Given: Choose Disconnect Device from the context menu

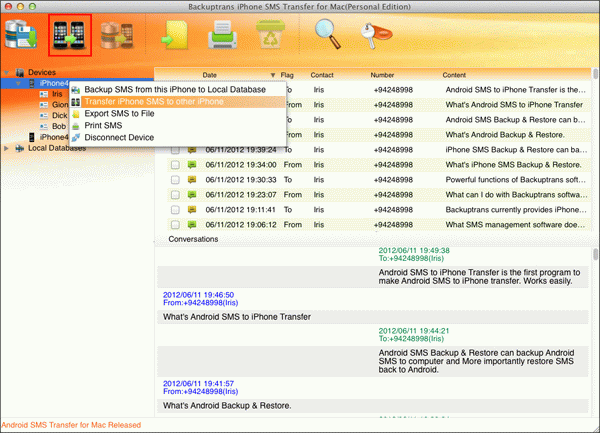Looking at the screenshot, I should point(178,137).
